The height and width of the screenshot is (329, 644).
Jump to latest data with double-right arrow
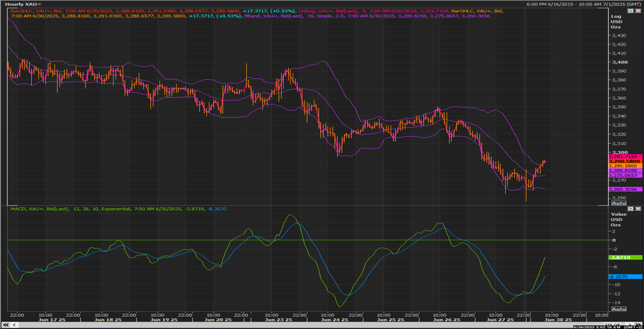point(638,325)
